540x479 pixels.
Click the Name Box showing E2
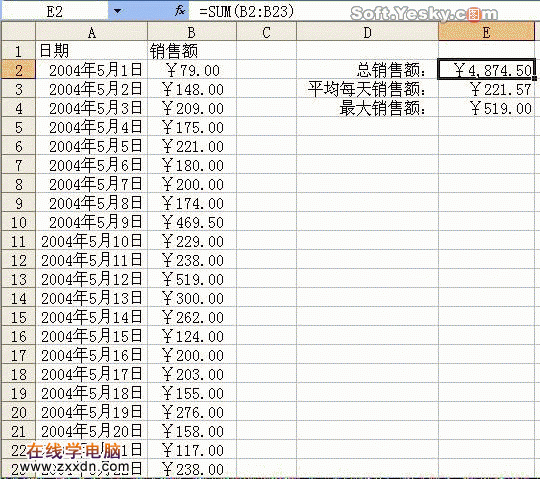tap(55, 11)
